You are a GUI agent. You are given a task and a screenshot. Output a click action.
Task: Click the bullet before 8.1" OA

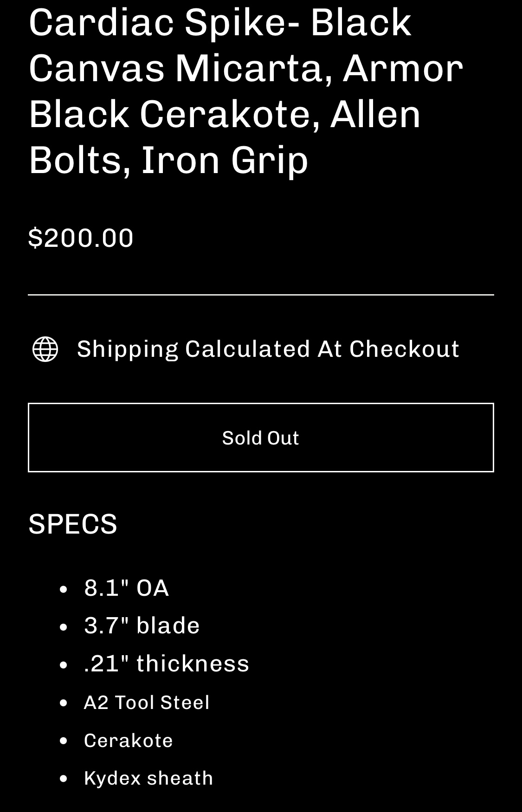(x=64, y=589)
